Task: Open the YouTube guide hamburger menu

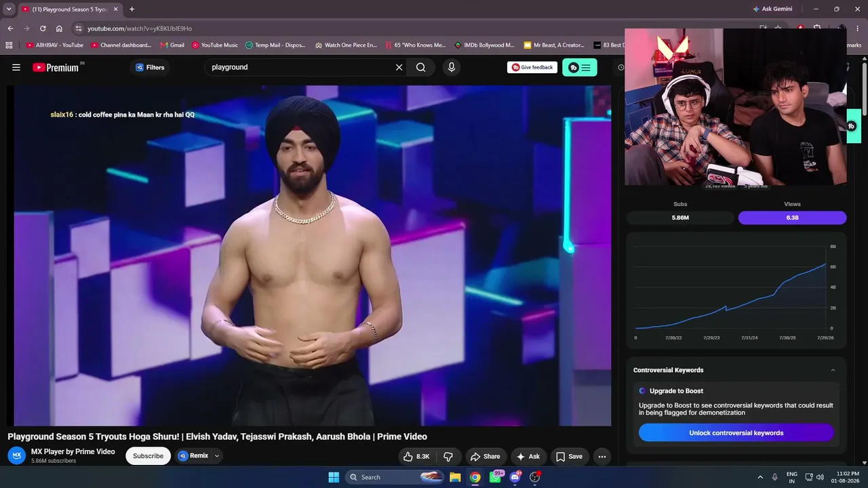Action: click(x=16, y=67)
